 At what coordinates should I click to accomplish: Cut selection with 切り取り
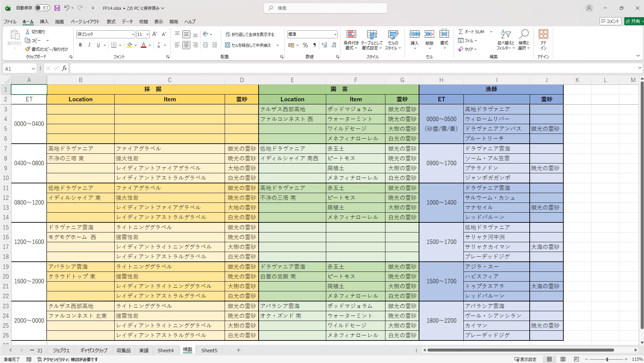[x=35, y=32]
